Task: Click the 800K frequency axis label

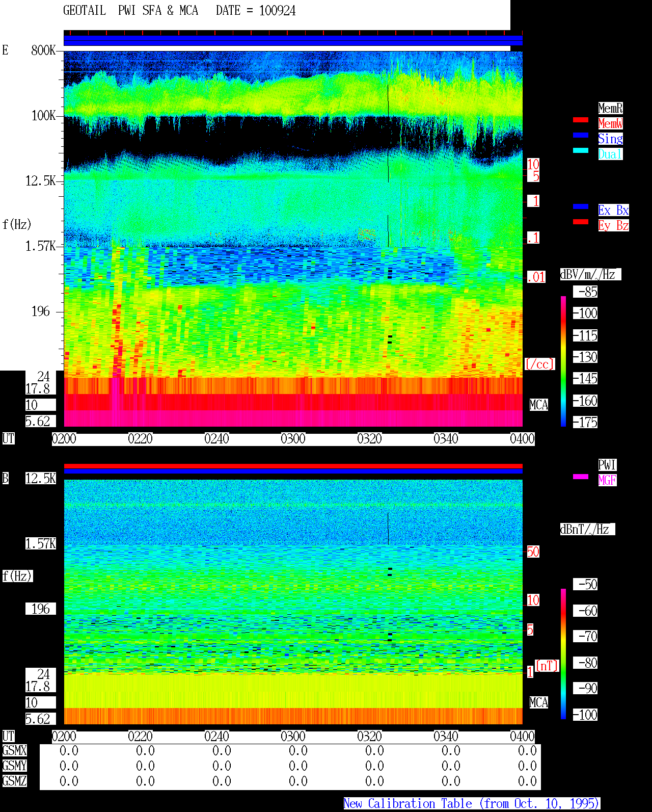Action: click(x=43, y=50)
